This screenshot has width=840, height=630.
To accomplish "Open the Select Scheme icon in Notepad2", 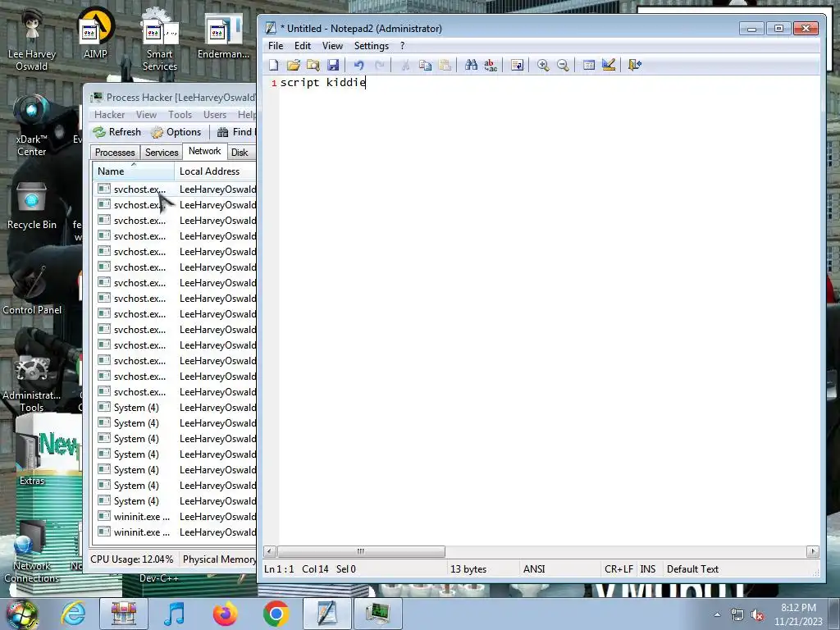I will (x=589, y=65).
